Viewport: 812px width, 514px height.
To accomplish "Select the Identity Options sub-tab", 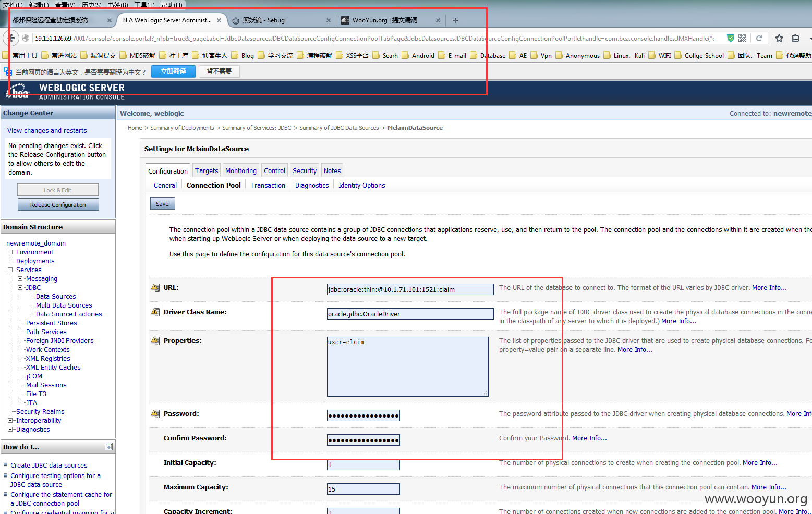I will [x=361, y=185].
